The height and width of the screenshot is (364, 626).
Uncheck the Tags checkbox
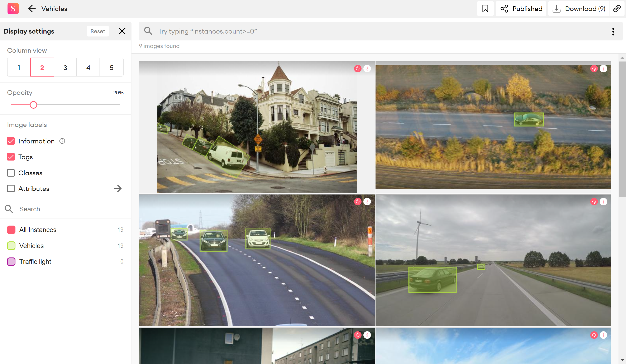point(11,157)
